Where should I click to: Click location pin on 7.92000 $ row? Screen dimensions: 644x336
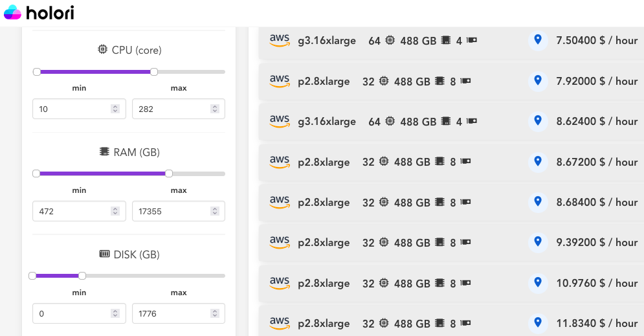(x=537, y=81)
